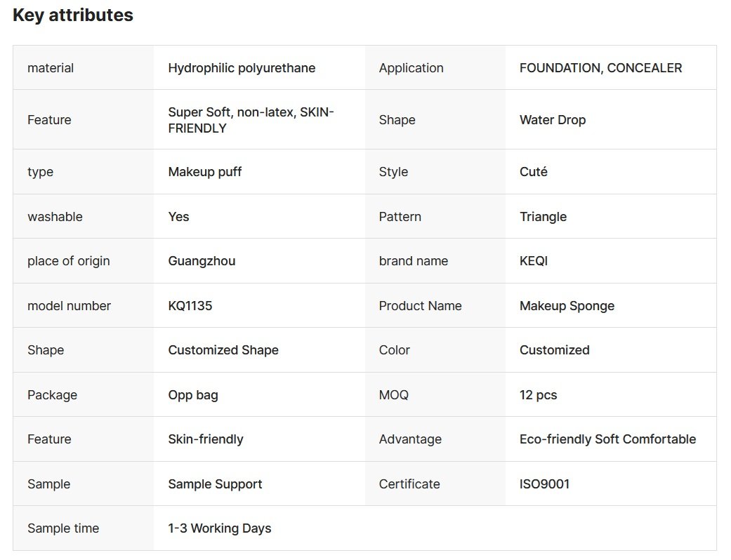Viewport: 731px width, 560px height.
Task: Click the 12 pcs MOQ value
Action: point(538,395)
